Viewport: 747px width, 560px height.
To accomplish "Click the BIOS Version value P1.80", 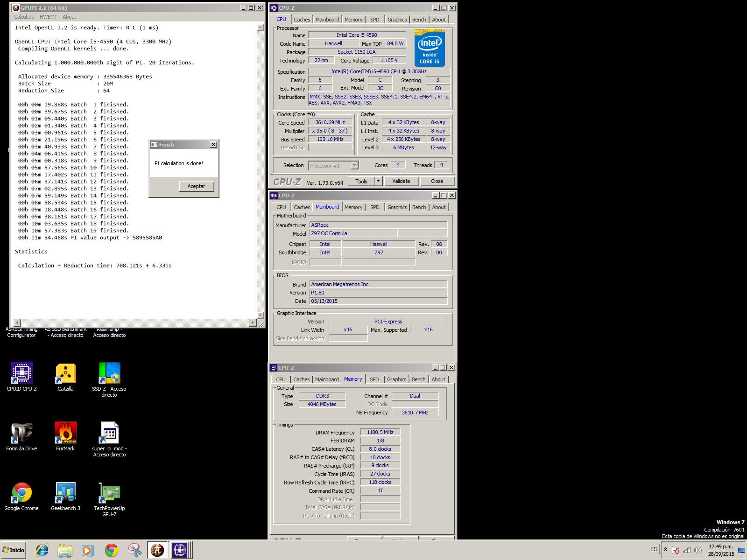I will [x=378, y=293].
